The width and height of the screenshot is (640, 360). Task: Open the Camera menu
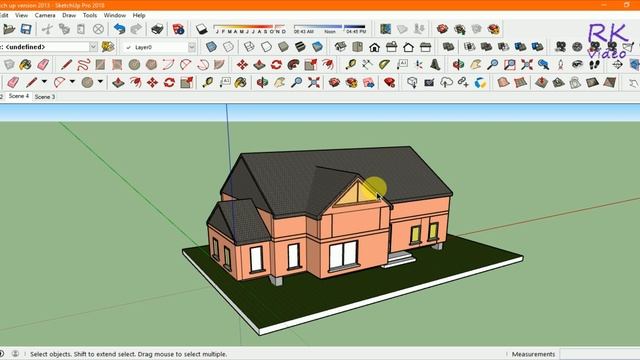(45, 15)
